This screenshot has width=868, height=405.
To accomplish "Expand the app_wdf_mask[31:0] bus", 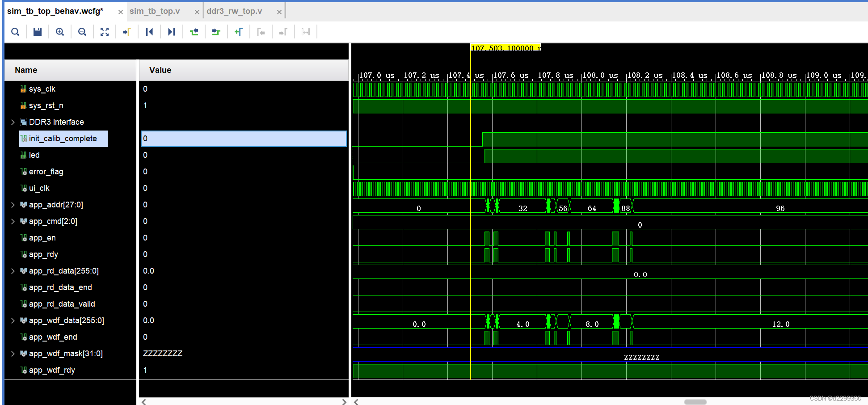I will coord(13,354).
